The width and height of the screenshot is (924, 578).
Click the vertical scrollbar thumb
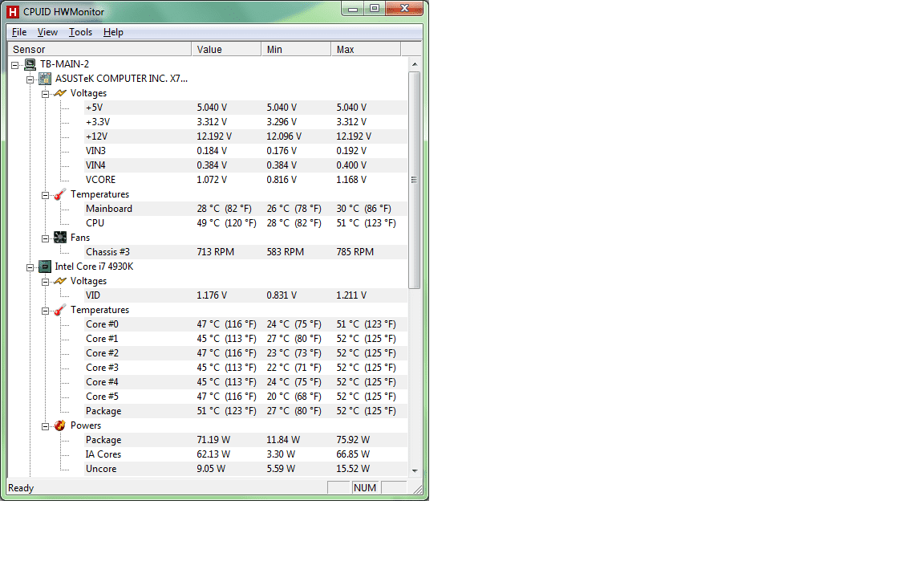(415, 180)
